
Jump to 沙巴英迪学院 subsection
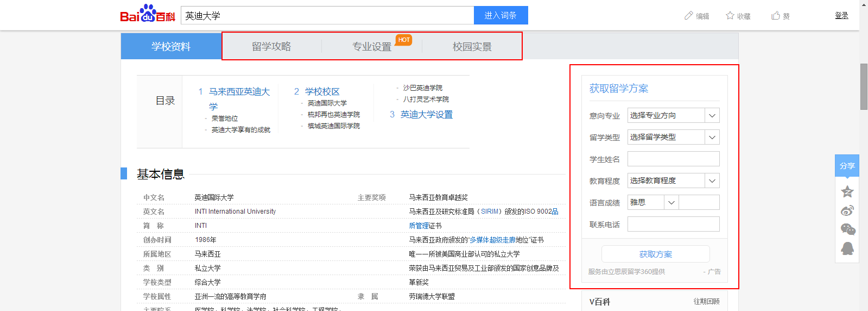pos(423,88)
